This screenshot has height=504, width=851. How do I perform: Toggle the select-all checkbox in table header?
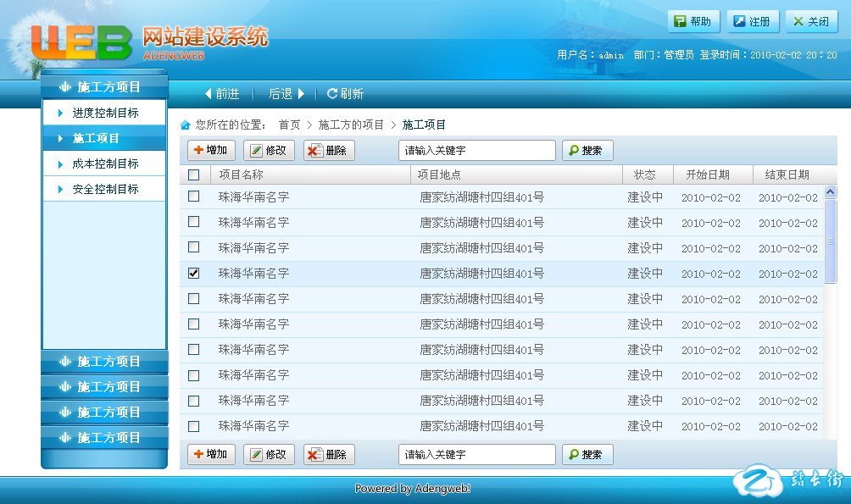click(x=194, y=175)
